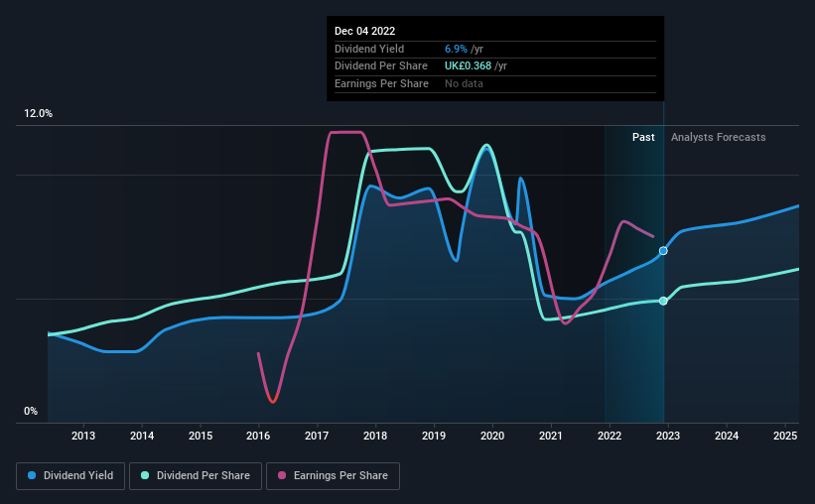Screen dimensions: 815x504
Task: Click the 'Dec 04 2022' tooltip date
Action: point(365,31)
